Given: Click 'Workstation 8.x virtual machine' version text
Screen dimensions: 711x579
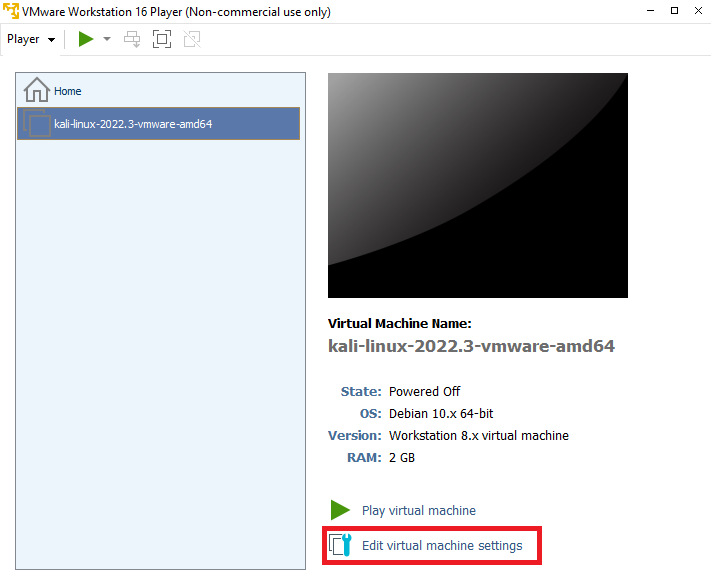Looking at the screenshot, I should click(479, 436).
